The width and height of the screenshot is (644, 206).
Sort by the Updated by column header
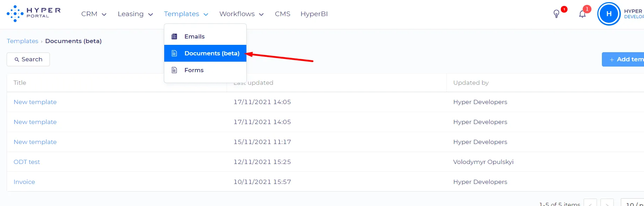471,83
